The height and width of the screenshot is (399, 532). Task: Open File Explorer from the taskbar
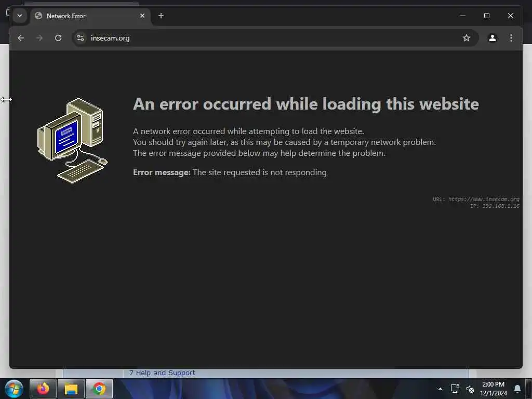(x=71, y=389)
